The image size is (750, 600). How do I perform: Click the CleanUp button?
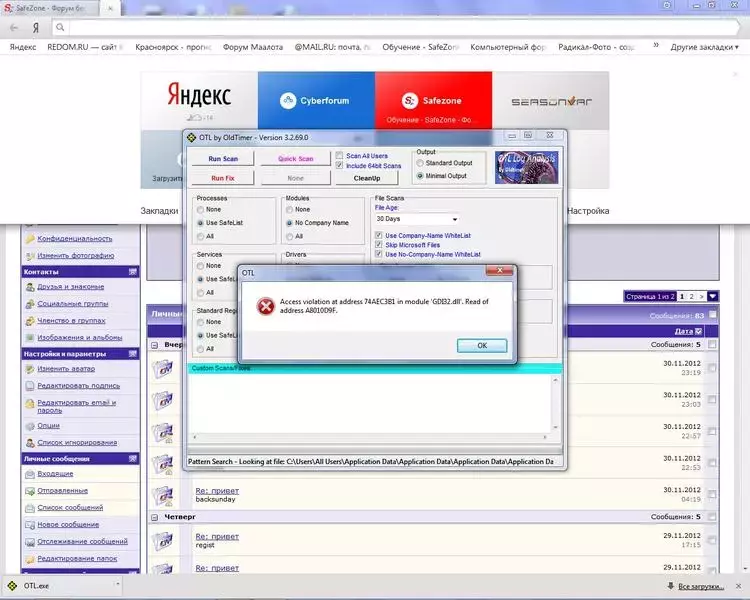tap(366, 178)
